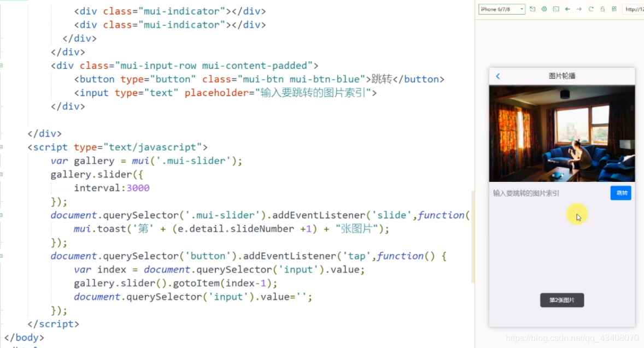
Task: Click the 'slide' event string
Action: click(391, 215)
